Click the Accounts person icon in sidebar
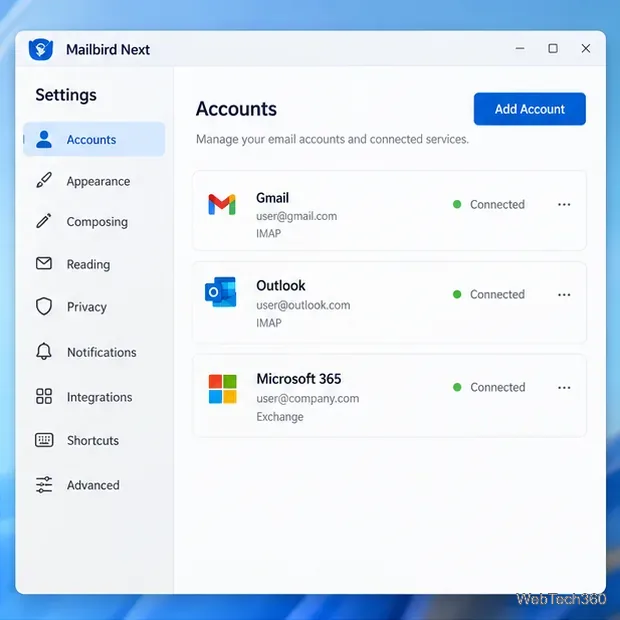 [44, 140]
